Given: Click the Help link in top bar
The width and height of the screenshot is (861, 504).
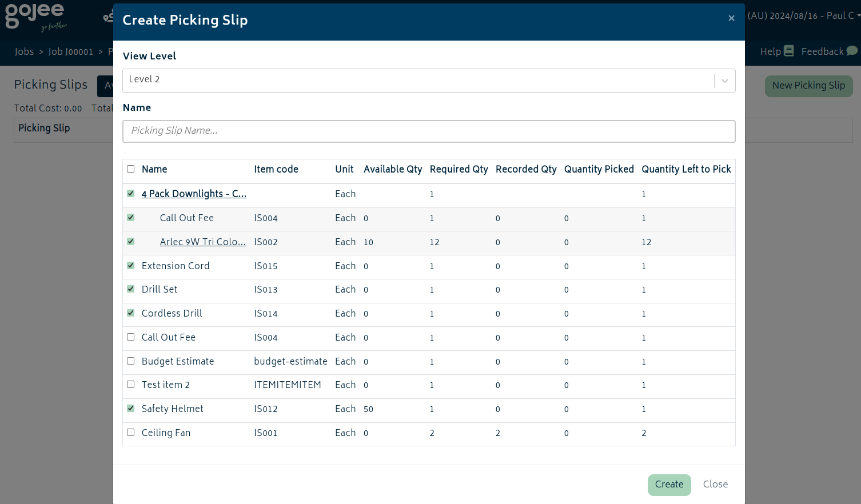Looking at the screenshot, I should pyautogui.click(x=771, y=51).
